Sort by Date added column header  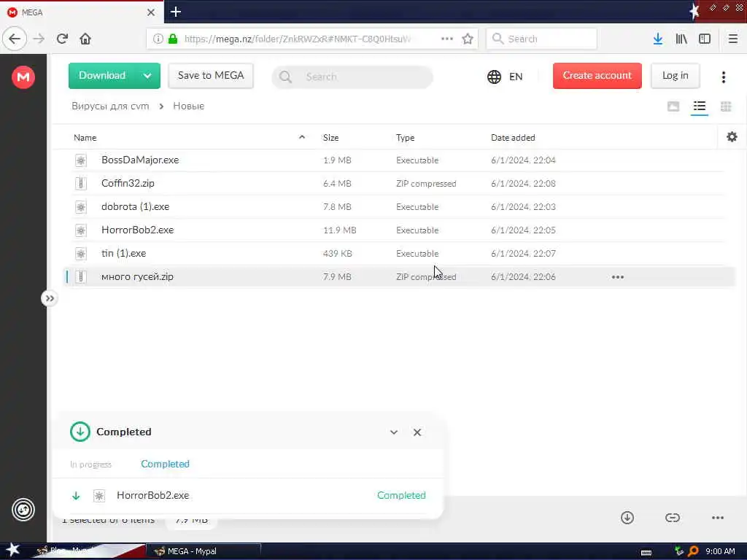(x=513, y=138)
